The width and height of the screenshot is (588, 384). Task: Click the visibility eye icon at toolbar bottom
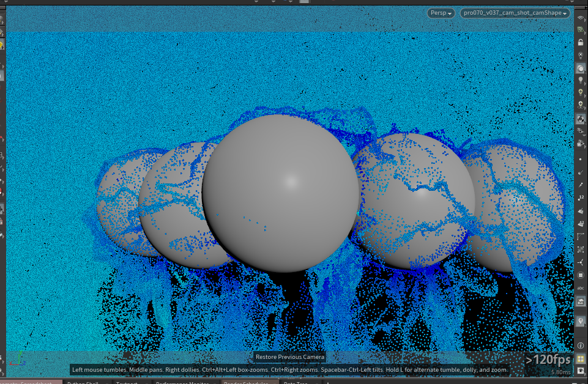581,371
